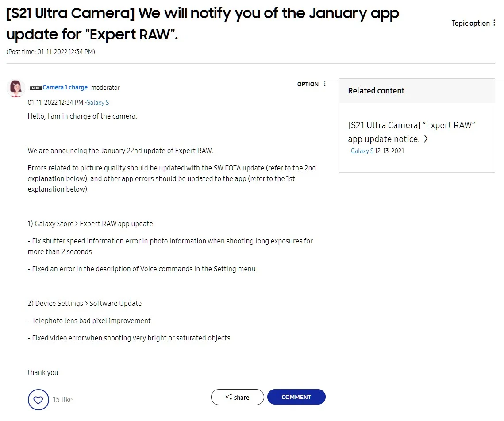Viewport: 504px width, 421px height.
Task: Like the post with the heart icon
Action: click(x=38, y=400)
